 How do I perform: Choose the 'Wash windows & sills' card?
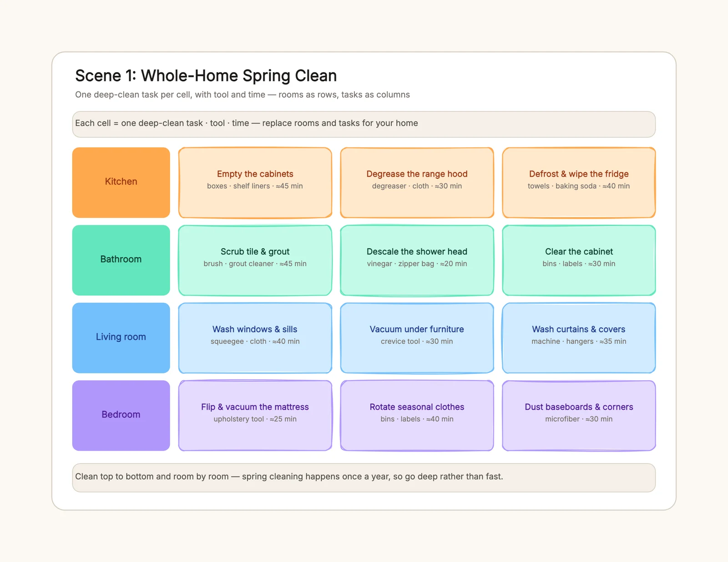[255, 338]
